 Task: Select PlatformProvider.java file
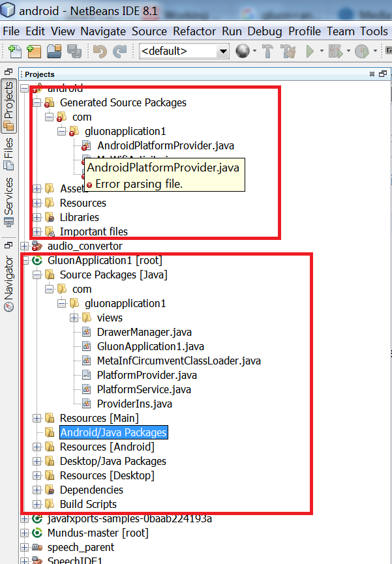point(147,375)
